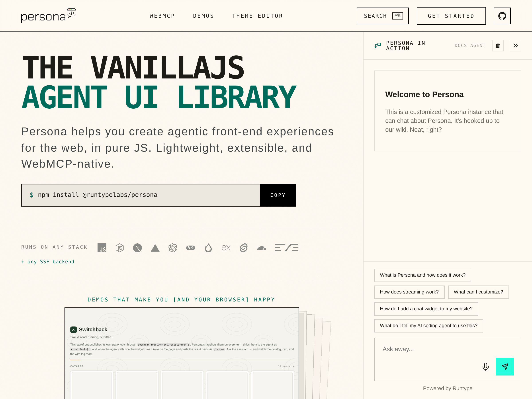Click the striped slash logo after Cloudflare
This screenshot has height=399, width=532.
click(286, 247)
